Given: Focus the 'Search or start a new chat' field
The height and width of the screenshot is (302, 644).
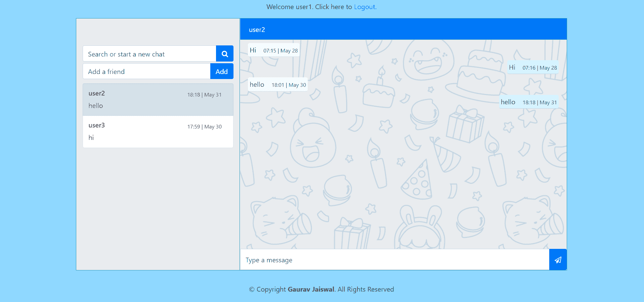Looking at the screenshot, I should click(149, 54).
